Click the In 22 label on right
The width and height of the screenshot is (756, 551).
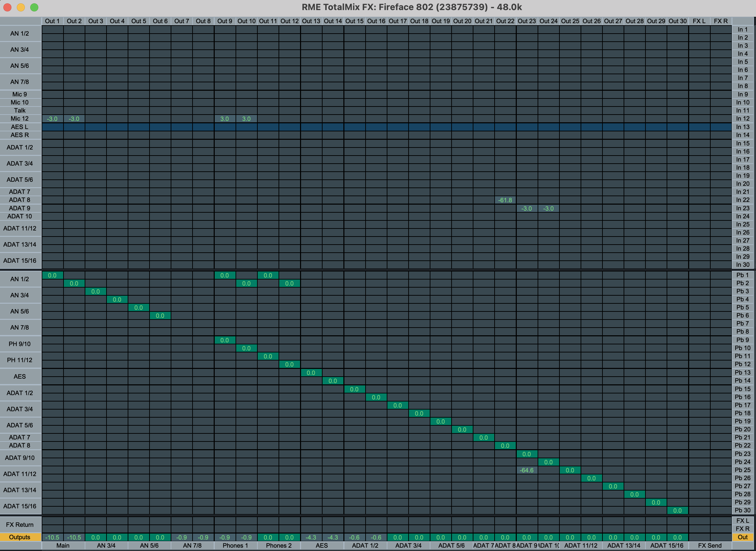coord(743,200)
